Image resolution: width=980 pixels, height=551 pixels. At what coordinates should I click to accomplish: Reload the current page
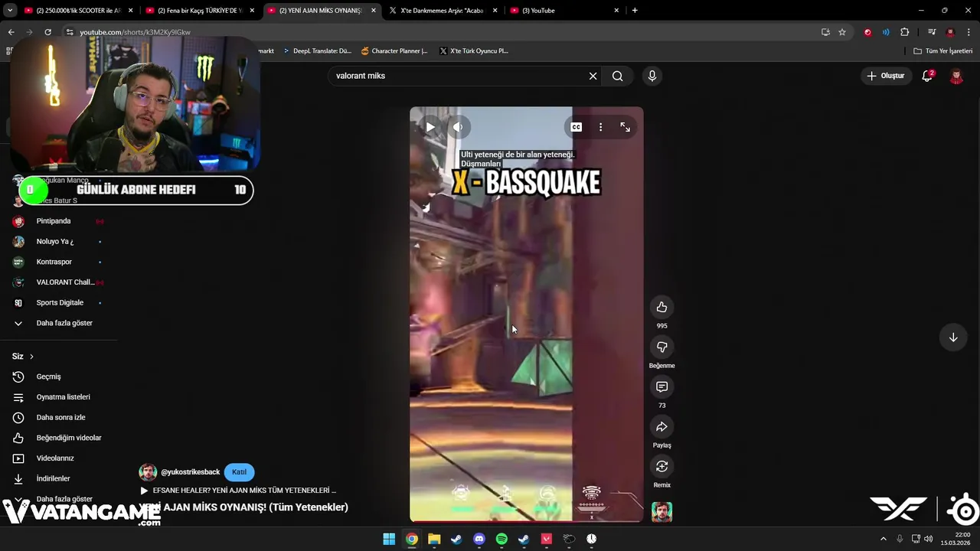tap(47, 32)
